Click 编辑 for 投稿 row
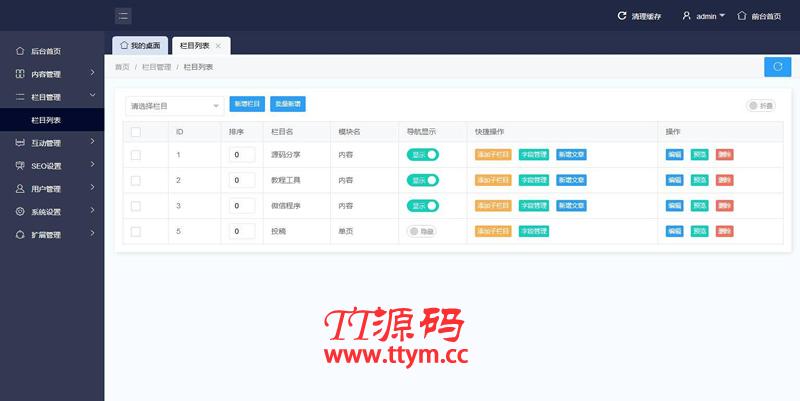 point(674,231)
